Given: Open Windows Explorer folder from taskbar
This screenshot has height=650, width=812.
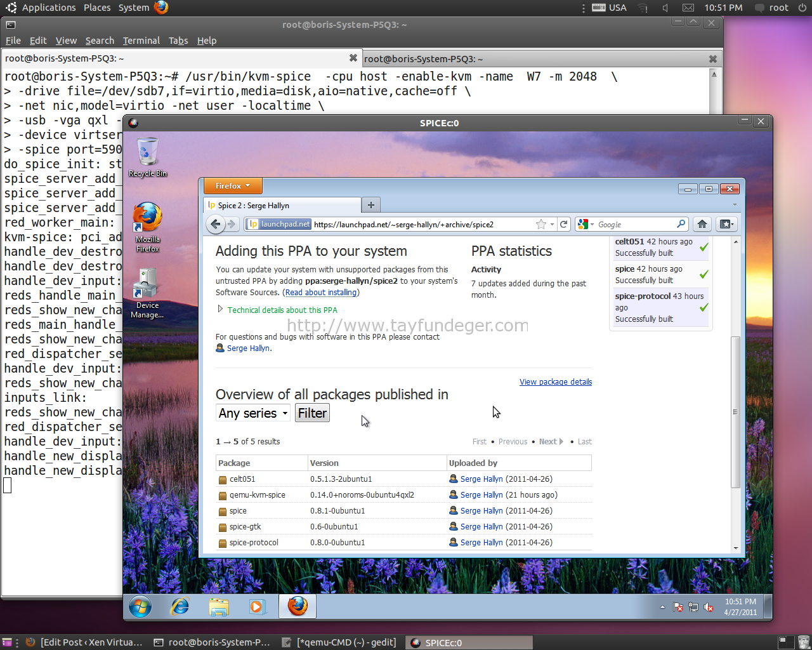Looking at the screenshot, I should (x=219, y=607).
